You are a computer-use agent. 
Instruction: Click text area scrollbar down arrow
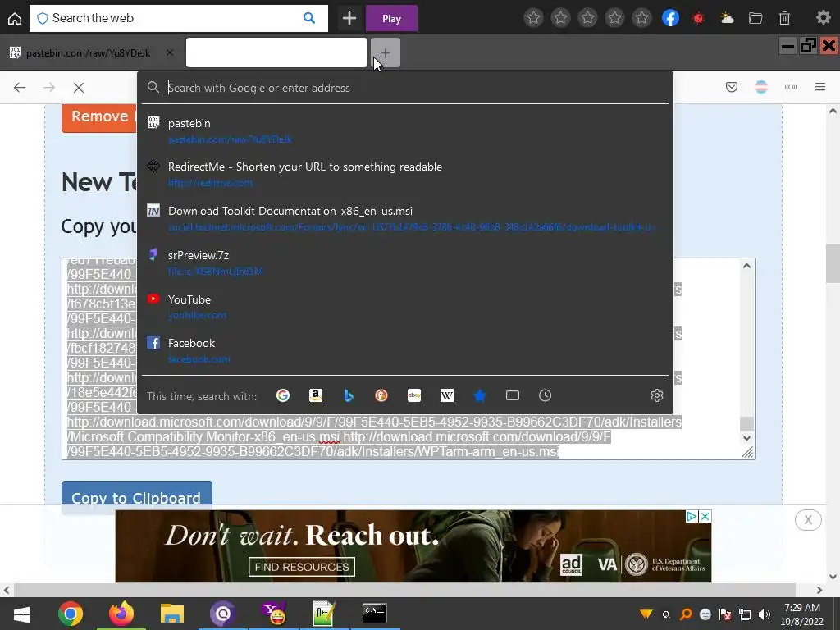(x=746, y=438)
